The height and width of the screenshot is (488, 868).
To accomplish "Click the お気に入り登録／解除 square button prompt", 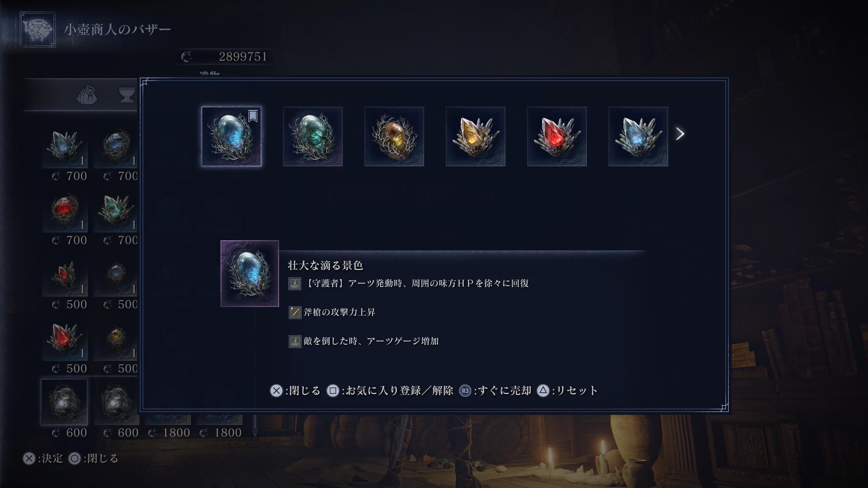I will click(x=390, y=391).
